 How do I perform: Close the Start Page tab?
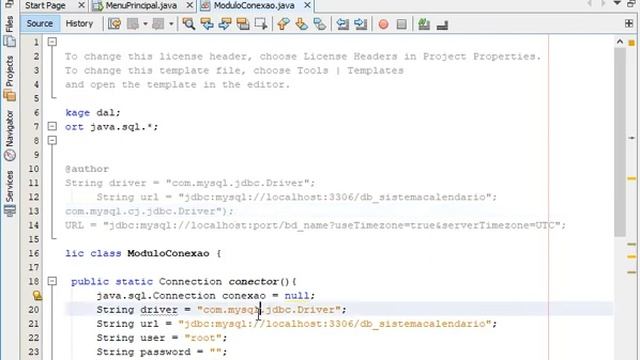pos(81,5)
